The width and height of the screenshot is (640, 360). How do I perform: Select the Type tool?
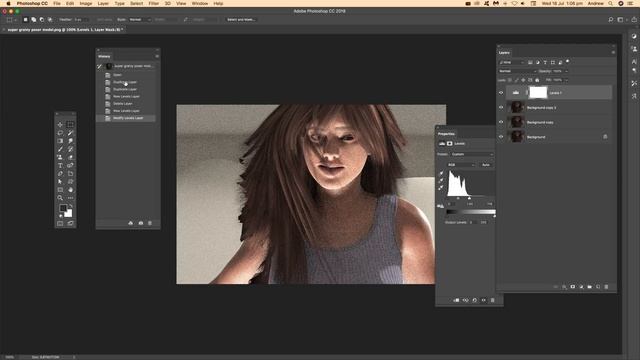click(60, 165)
